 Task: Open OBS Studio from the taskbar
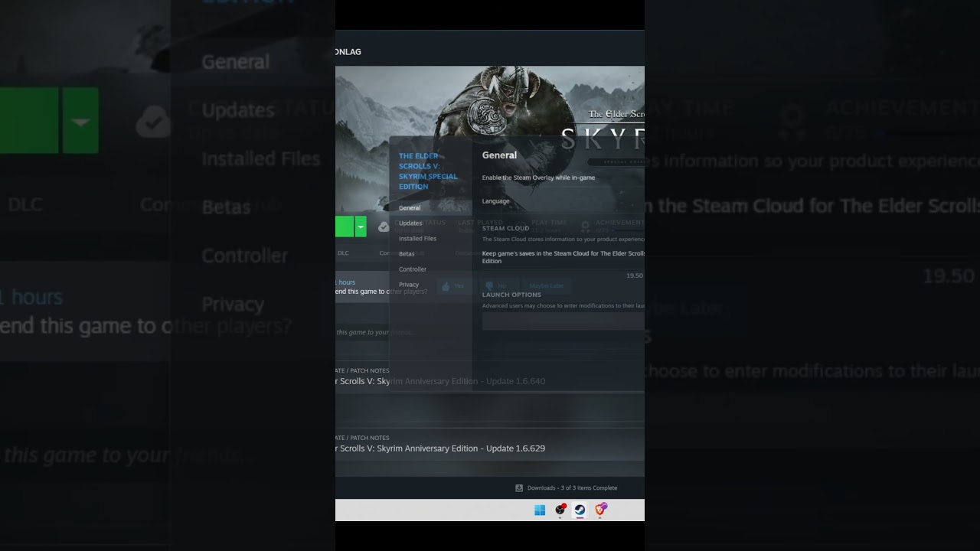(560, 510)
